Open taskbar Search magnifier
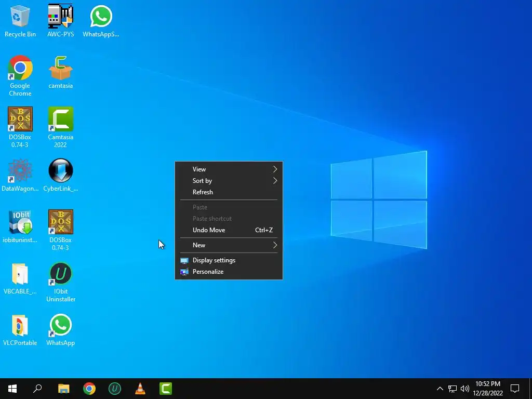Image resolution: width=532 pixels, height=399 pixels. click(37, 389)
